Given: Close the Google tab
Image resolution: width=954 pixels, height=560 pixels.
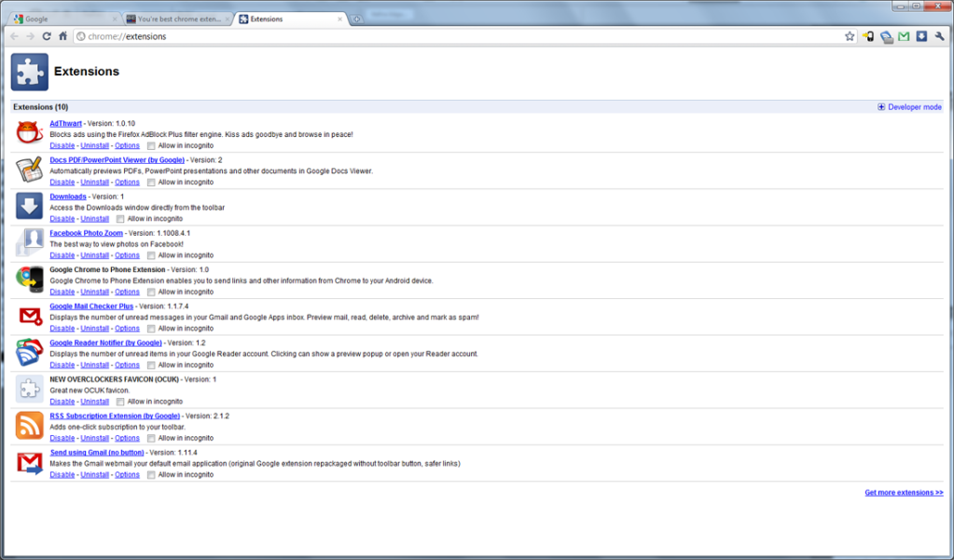Looking at the screenshot, I should (115, 19).
